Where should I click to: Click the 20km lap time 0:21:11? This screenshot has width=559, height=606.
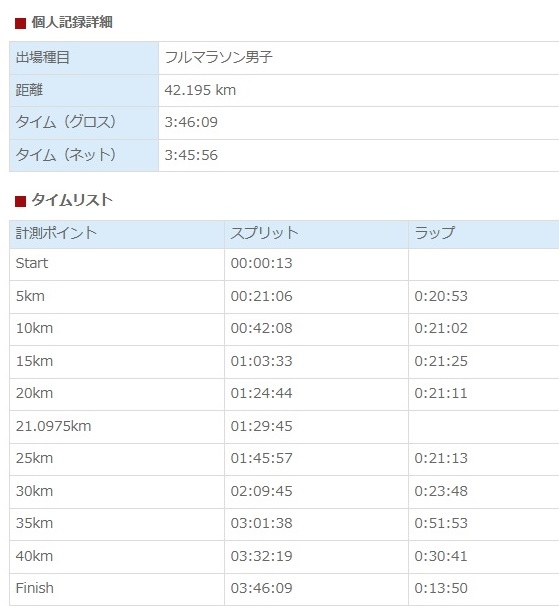[441, 393]
